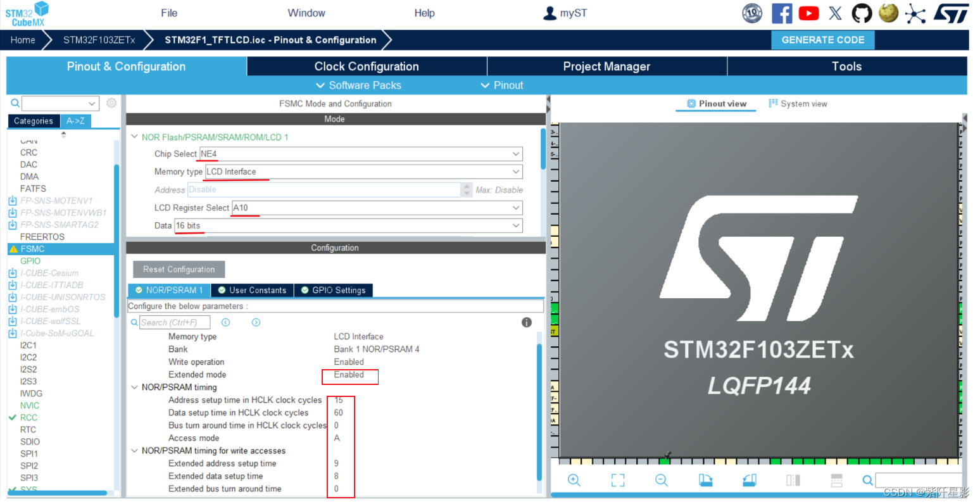Click the download icon beside I-CUBE-embOS
The image size is (980, 504).
coord(13,309)
